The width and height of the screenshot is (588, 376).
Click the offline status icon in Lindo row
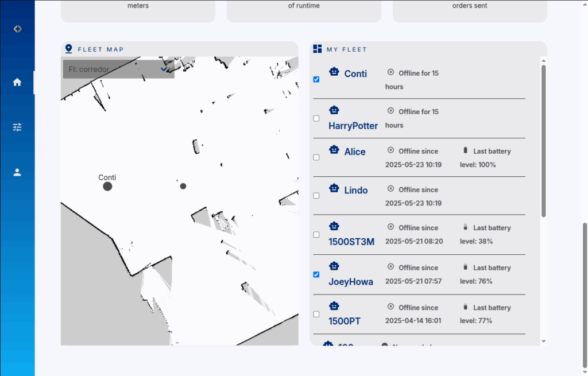(390, 188)
